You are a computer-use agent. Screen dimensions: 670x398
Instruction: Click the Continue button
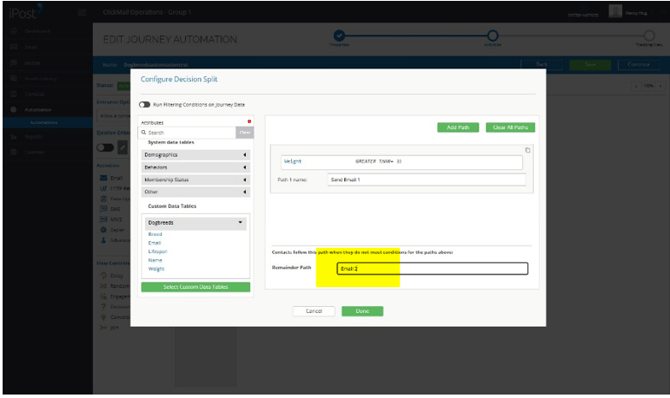tap(638, 65)
